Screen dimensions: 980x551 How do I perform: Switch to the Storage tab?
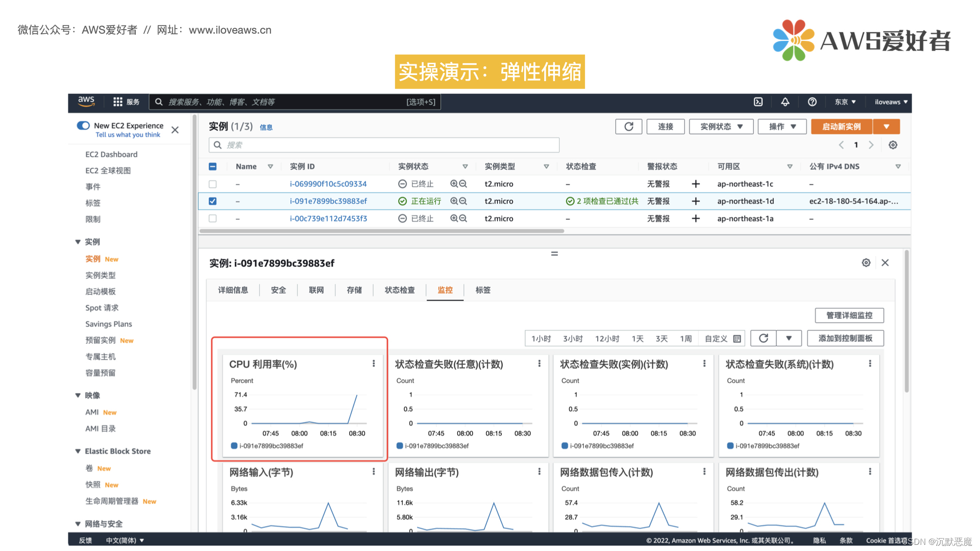click(354, 290)
